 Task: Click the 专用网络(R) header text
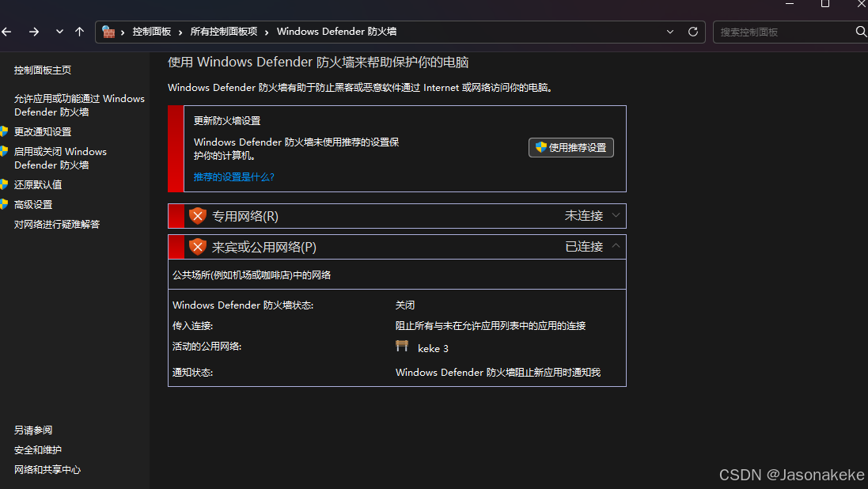click(x=245, y=216)
